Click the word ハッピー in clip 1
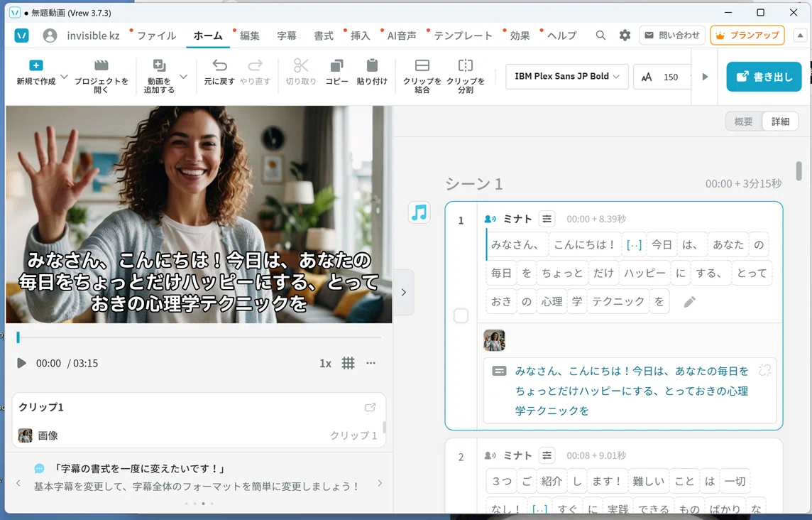Viewport: 812px width, 520px height. pos(644,273)
